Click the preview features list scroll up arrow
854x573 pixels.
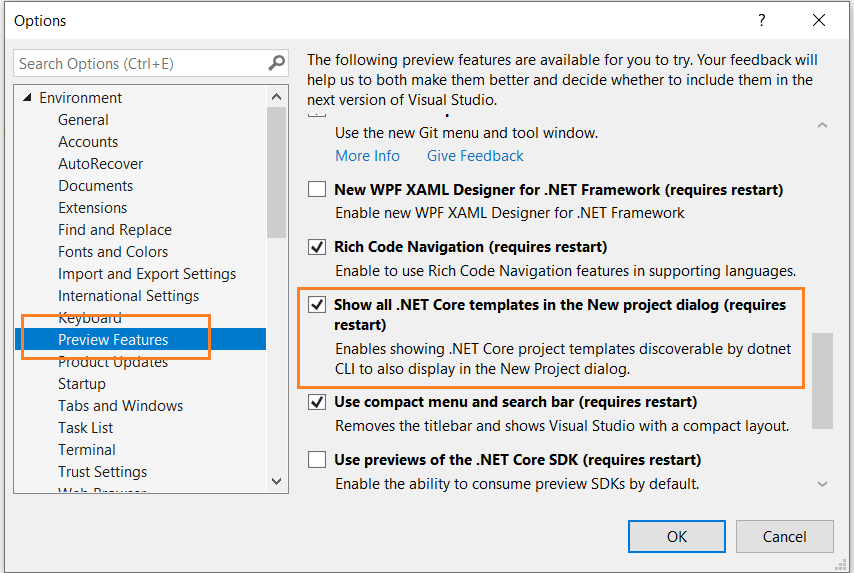click(822, 125)
